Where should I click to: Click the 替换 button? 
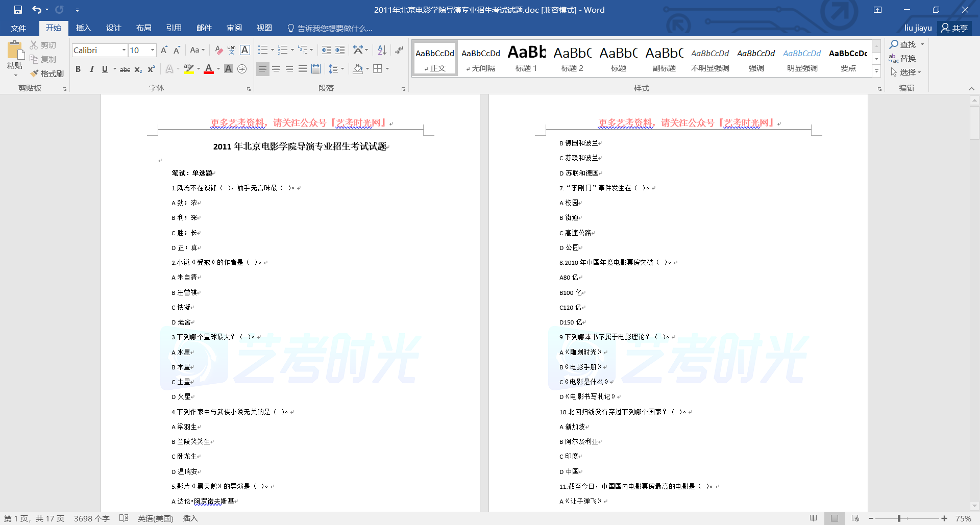(x=903, y=59)
